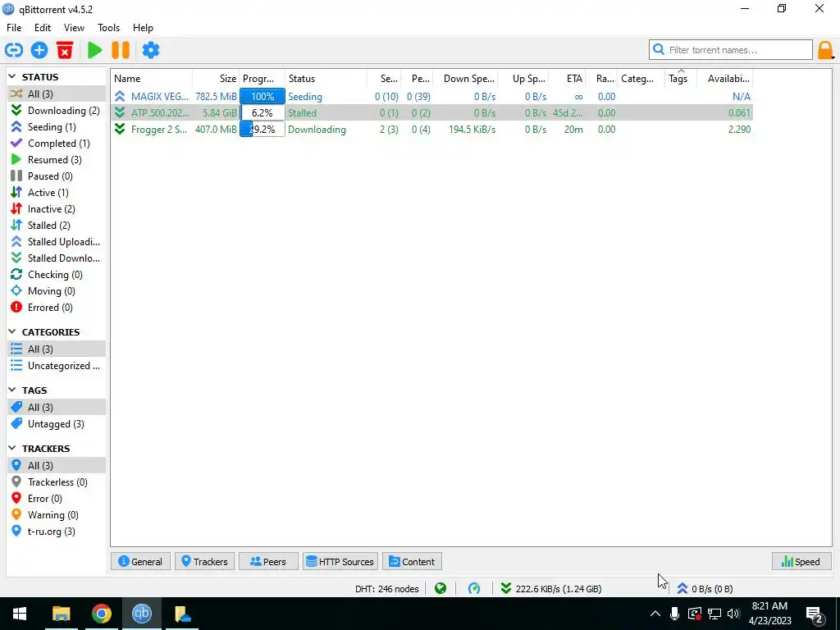
Task: Open the Trackers tab
Action: (204, 561)
